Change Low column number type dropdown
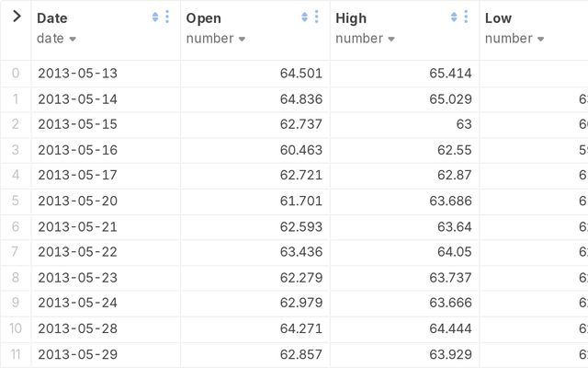This screenshot has width=588, height=368. (514, 39)
